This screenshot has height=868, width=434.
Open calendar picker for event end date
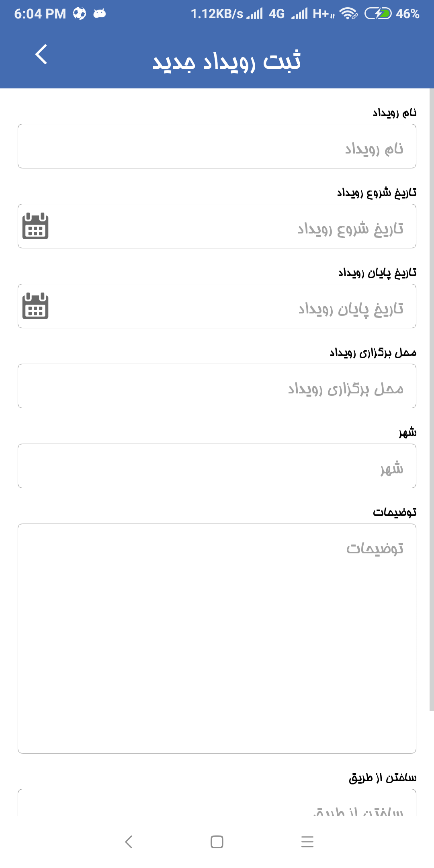tap(35, 306)
